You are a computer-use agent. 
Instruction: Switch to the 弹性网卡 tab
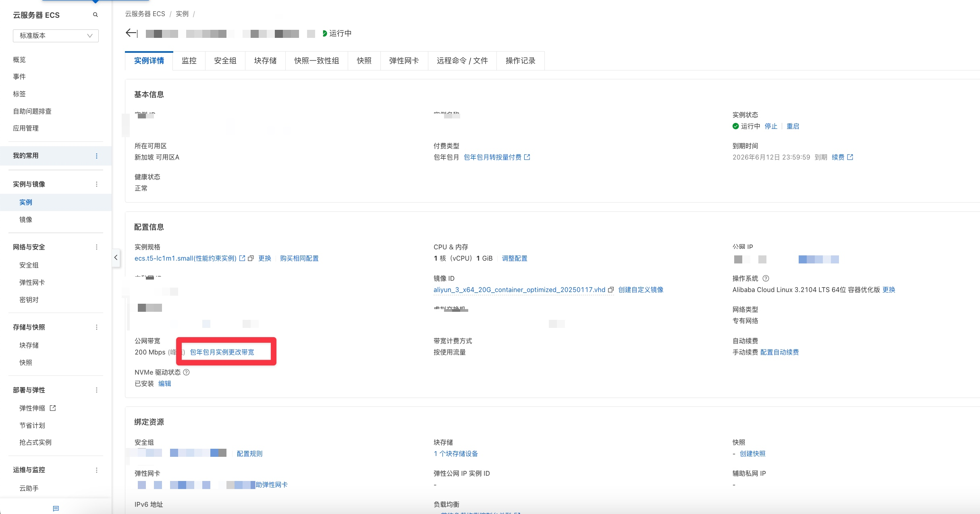404,61
